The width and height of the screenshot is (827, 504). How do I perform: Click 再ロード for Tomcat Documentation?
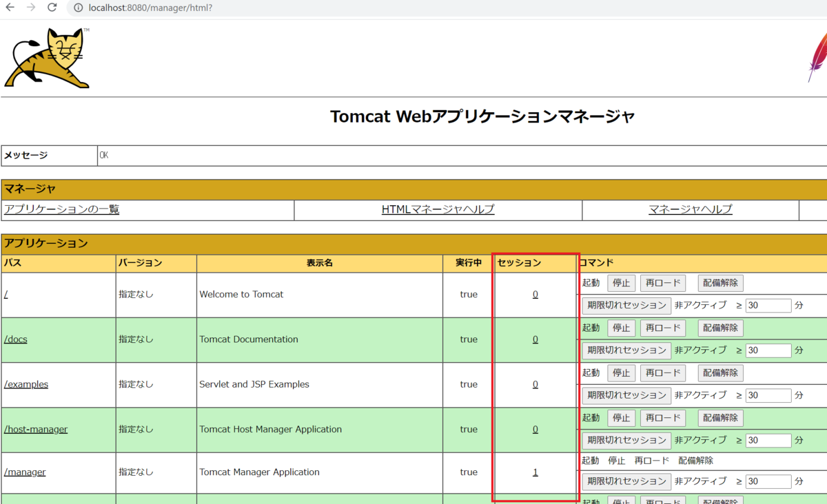(662, 328)
